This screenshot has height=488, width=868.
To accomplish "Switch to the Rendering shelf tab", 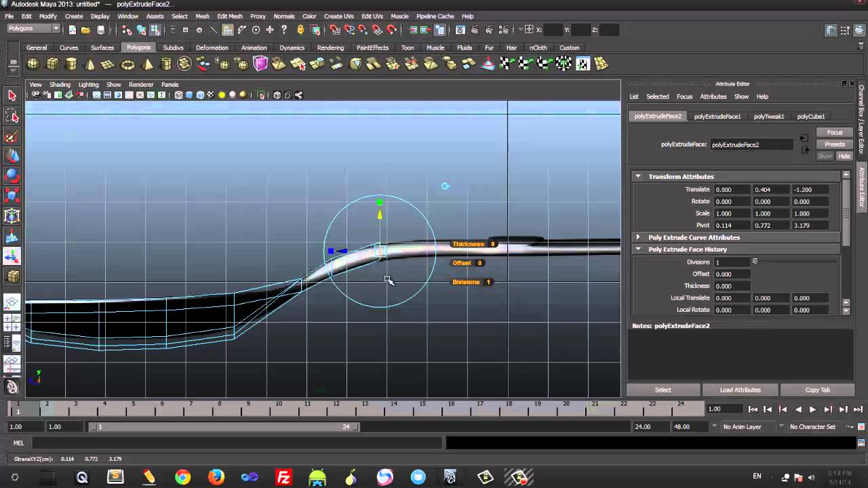I will [x=330, y=47].
